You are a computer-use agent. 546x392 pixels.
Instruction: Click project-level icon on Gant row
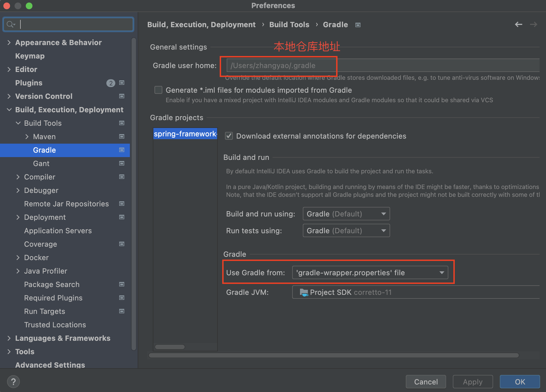122,164
